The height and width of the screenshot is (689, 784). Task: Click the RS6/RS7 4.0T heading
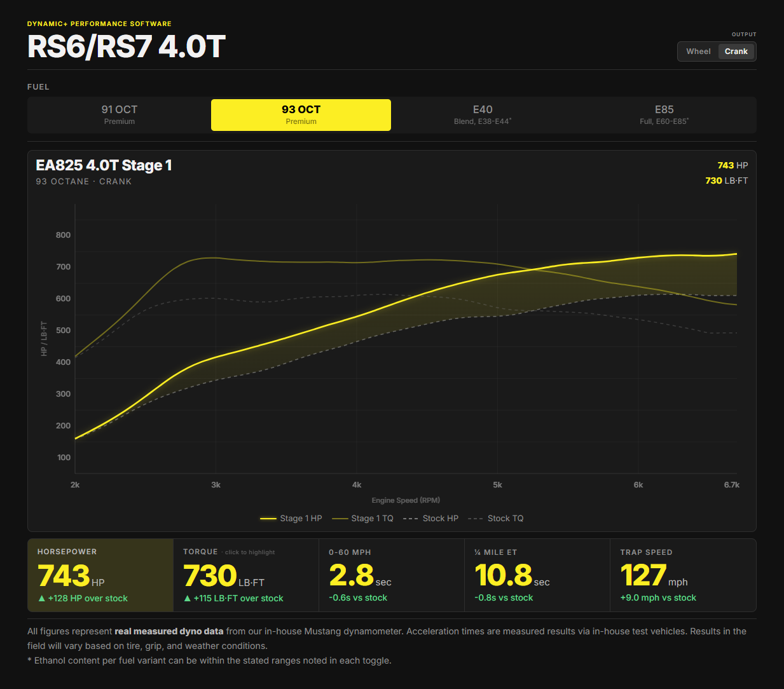click(127, 46)
